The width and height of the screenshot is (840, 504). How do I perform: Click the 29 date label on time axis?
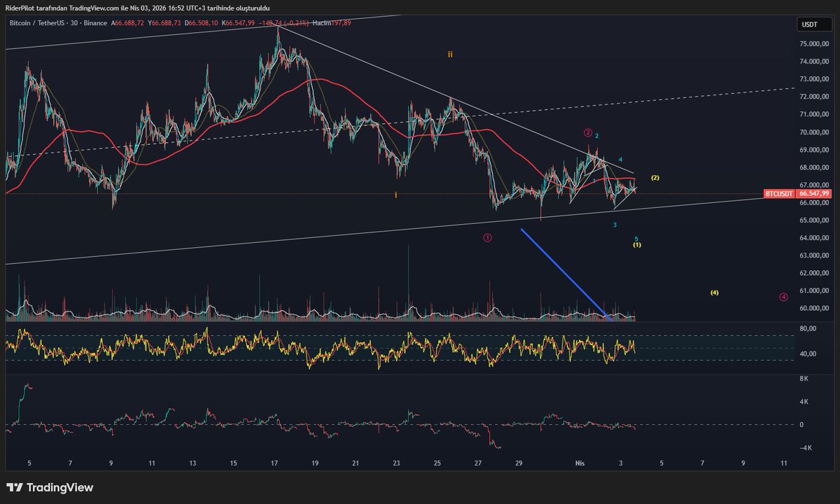pos(519,463)
